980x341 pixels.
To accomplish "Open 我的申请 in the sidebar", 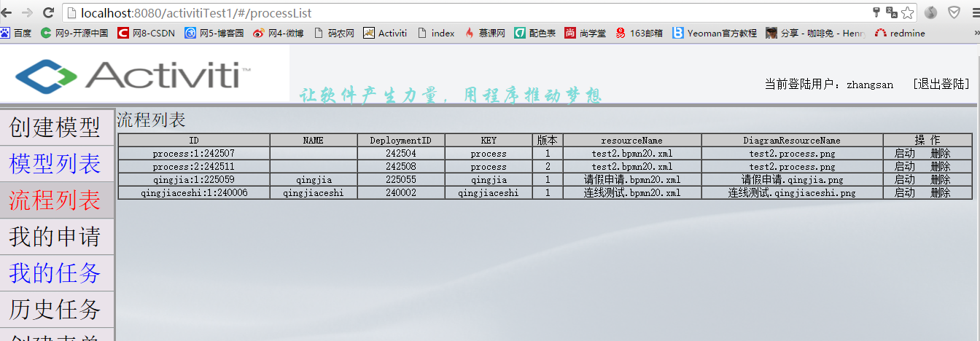I will 55,237.
